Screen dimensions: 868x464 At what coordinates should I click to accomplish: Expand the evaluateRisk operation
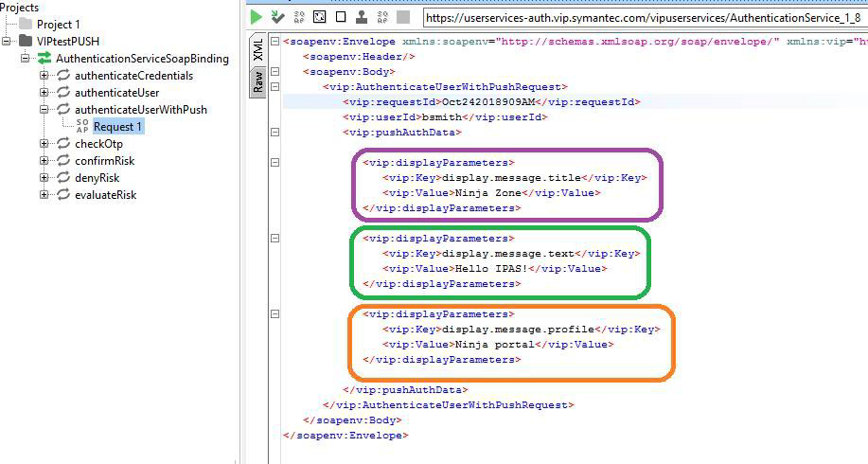pos(44,195)
